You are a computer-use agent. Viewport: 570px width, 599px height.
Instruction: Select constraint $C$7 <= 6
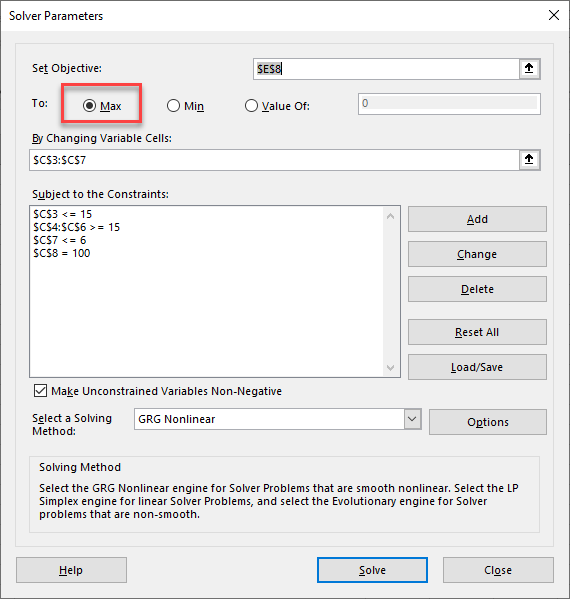(x=60, y=240)
